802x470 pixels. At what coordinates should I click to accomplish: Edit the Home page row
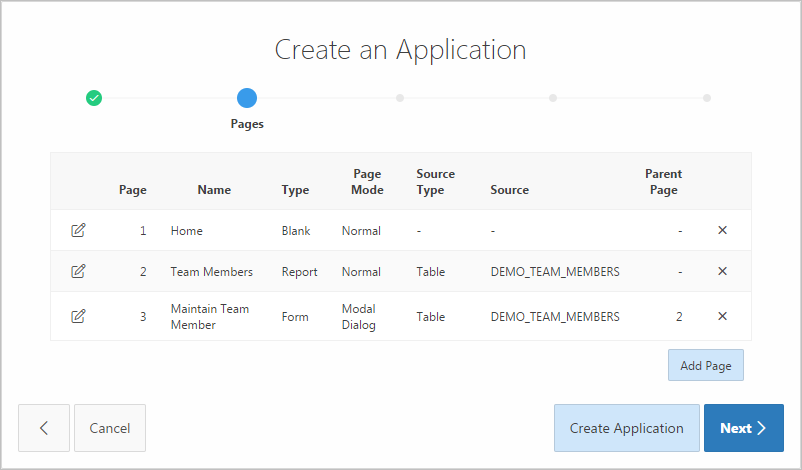78,231
